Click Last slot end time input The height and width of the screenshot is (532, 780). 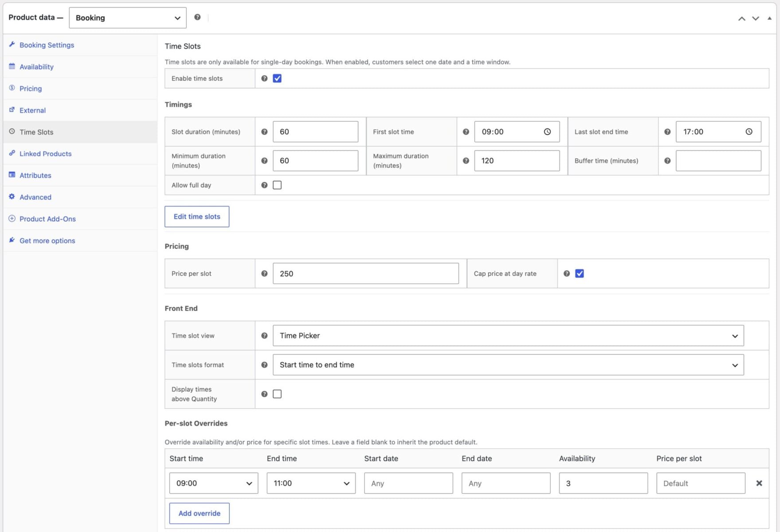[x=718, y=132]
